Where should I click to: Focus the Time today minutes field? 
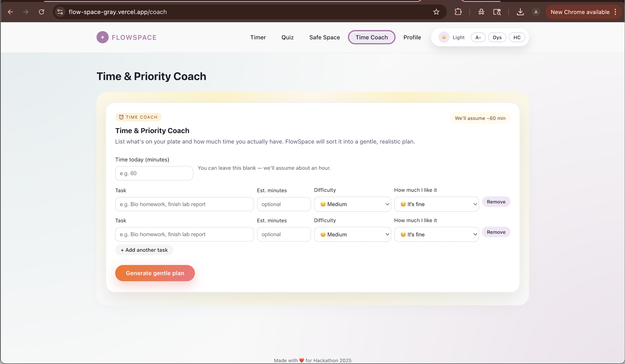click(x=154, y=173)
